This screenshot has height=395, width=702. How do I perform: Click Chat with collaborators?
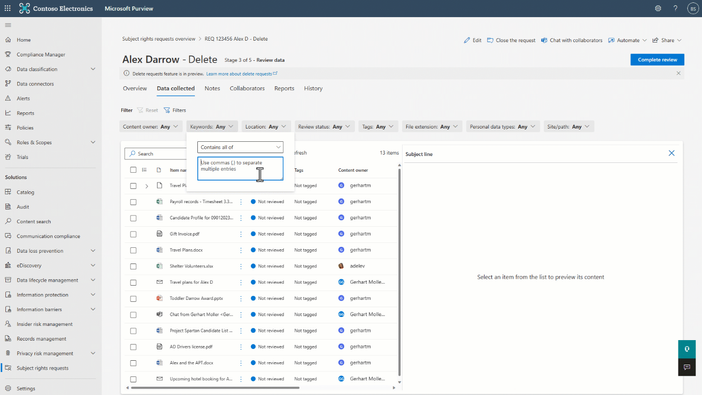tap(571, 40)
